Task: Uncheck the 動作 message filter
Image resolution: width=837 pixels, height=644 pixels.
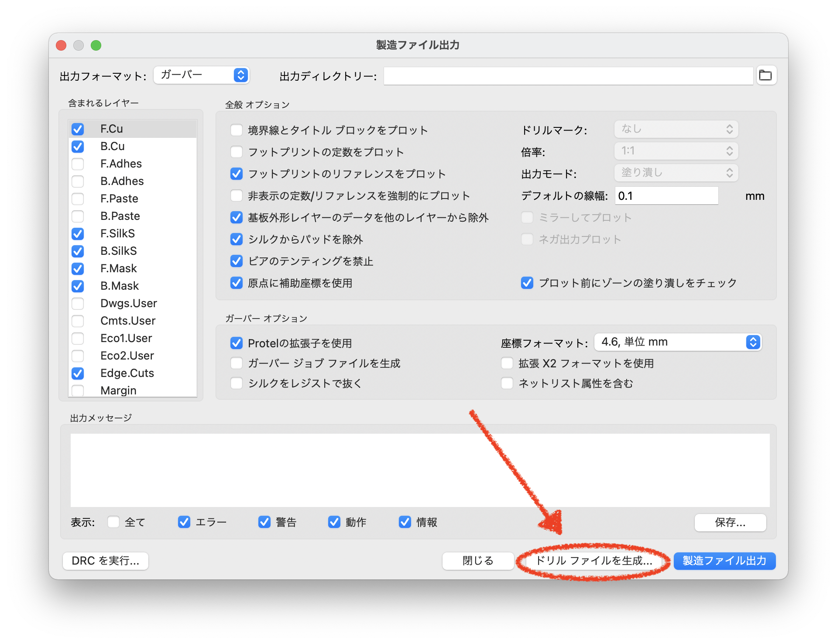Action: tap(334, 522)
